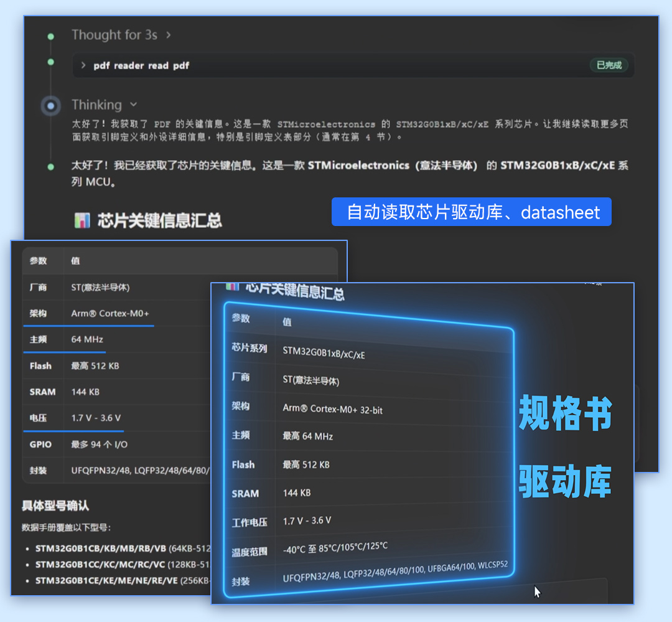Click the 工作电压 label in the glowing table

coord(250,522)
